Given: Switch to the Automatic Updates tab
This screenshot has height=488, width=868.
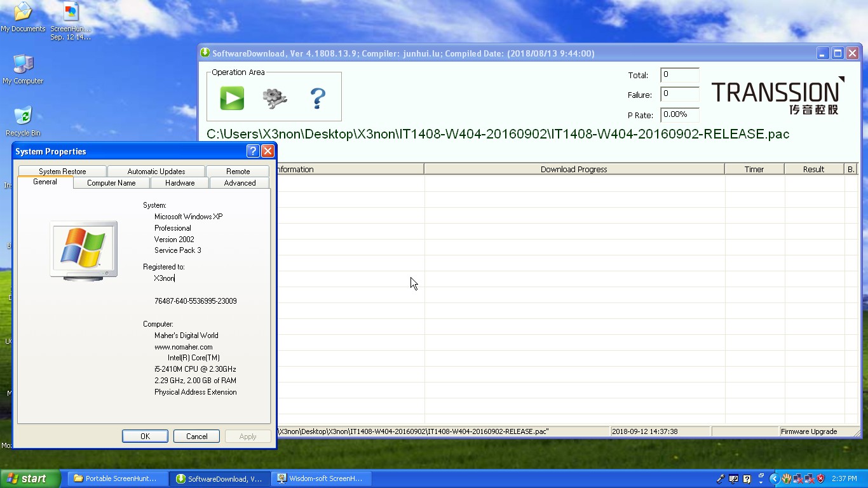Looking at the screenshot, I should pyautogui.click(x=156, y=172).
